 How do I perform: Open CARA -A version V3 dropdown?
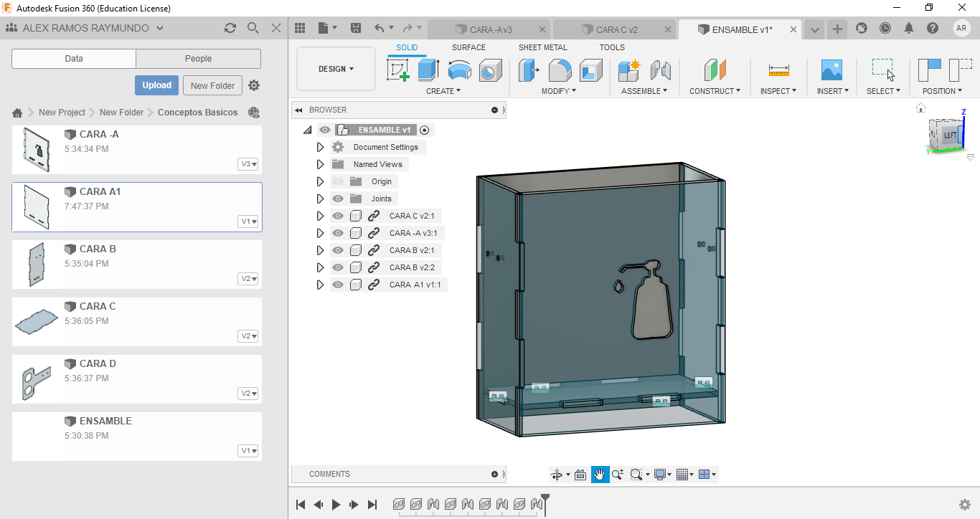point(249,164)
